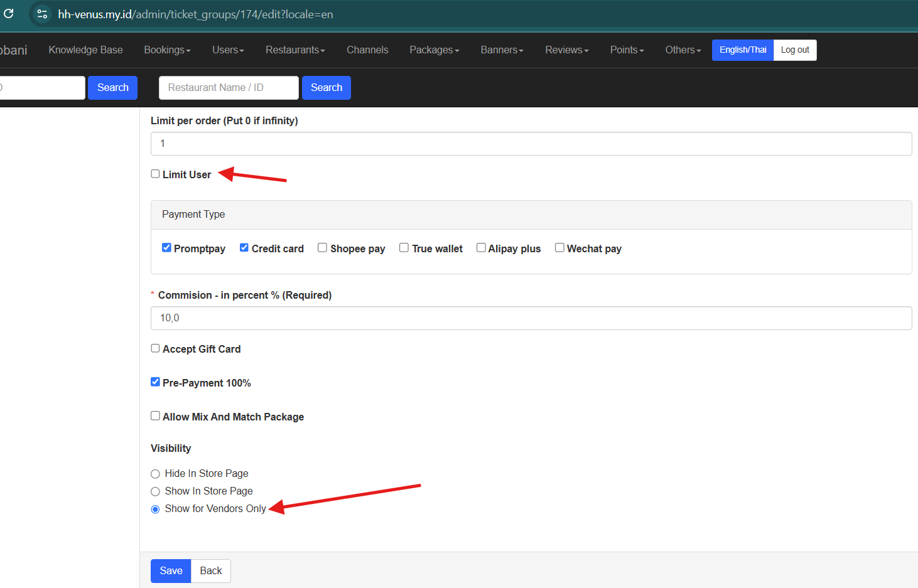Image resolution: width=918 pixels, height=588 pixels.
Task: Enable the Limit User checkbox
Action: (155, 174)
